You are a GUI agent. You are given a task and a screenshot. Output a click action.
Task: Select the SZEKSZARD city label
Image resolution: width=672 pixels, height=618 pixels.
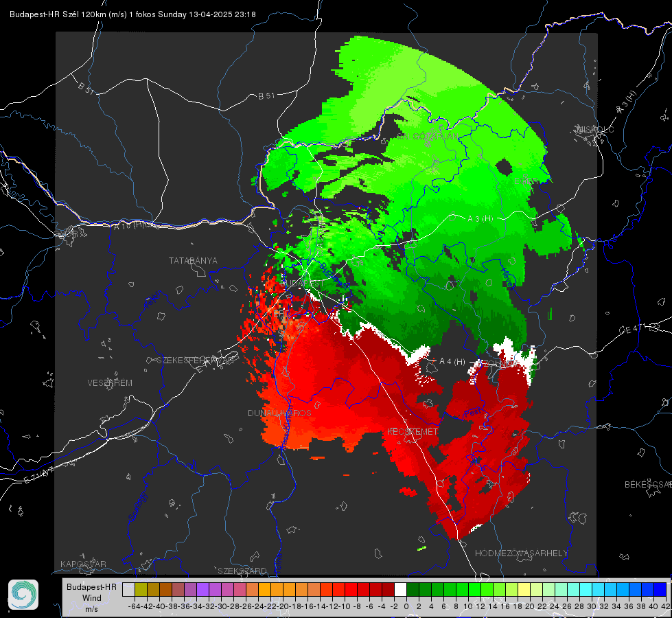pyautogui.click(x=242, y=571)
